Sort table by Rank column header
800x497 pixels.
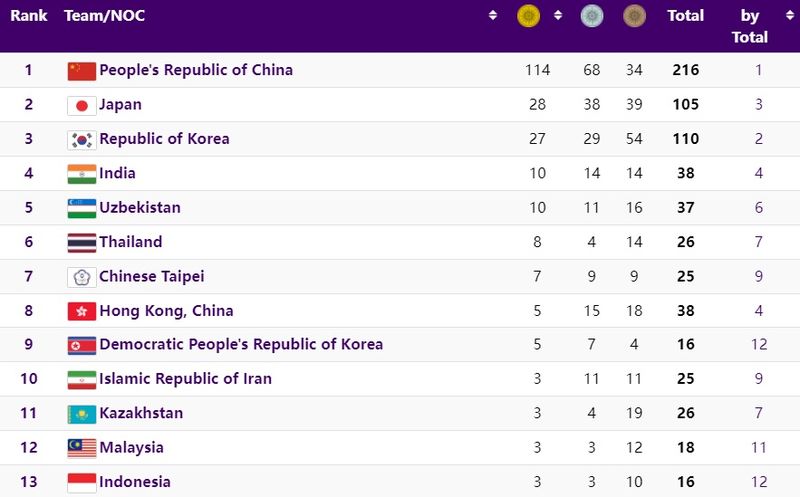tap(29, 16)
